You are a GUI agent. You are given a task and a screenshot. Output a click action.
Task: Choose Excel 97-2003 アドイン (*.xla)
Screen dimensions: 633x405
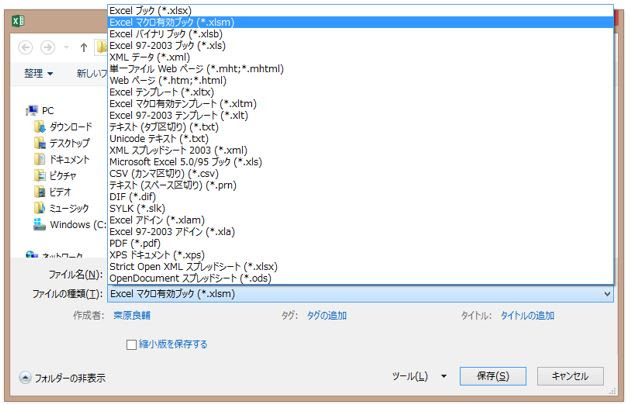(x=361, y=232)
